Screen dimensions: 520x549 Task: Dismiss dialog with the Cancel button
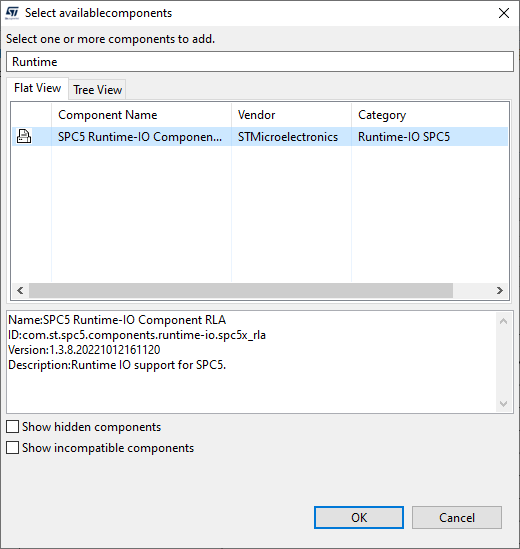point(457,517)
